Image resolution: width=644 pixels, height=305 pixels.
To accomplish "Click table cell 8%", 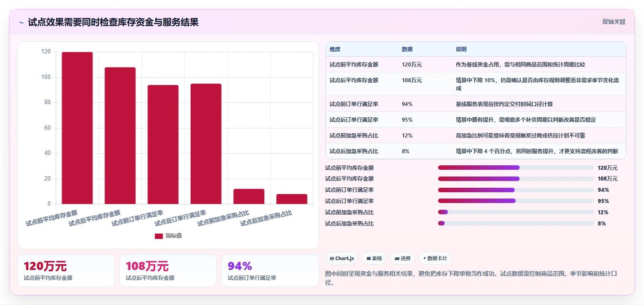I will 406,151.
